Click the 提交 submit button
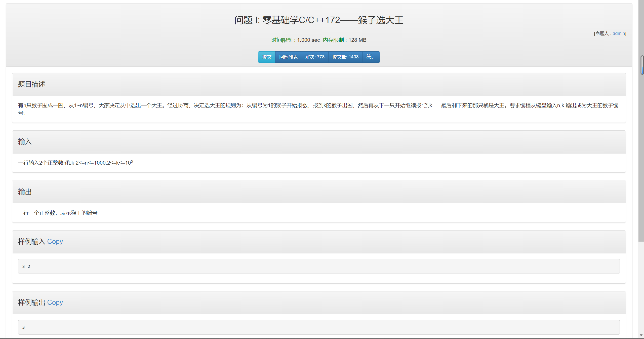This screenshot has width=644, height=339. [x=267, y=57]
